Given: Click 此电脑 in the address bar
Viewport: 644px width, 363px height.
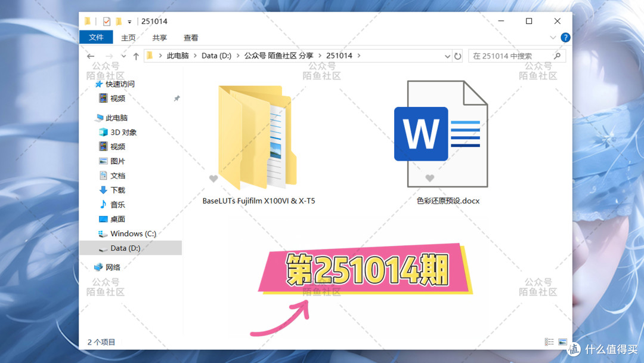Looking at the screenshot, I should point(178,56).
